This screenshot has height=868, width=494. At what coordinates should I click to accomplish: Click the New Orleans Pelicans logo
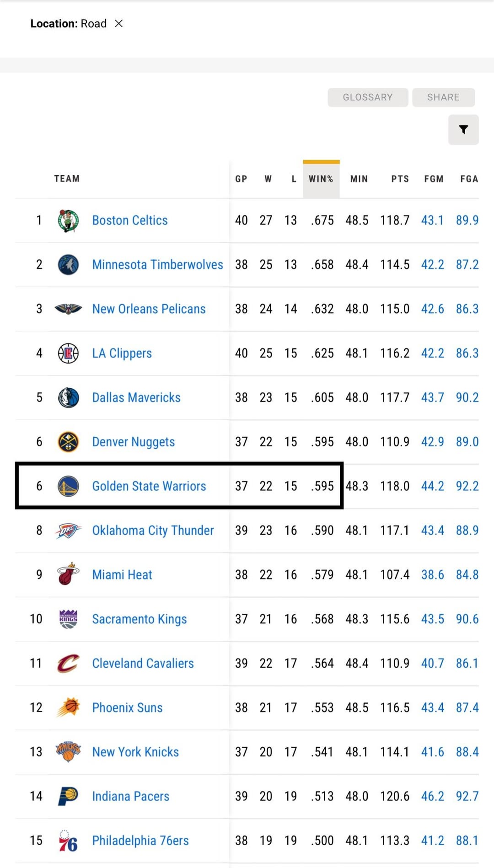click(68, 309)
